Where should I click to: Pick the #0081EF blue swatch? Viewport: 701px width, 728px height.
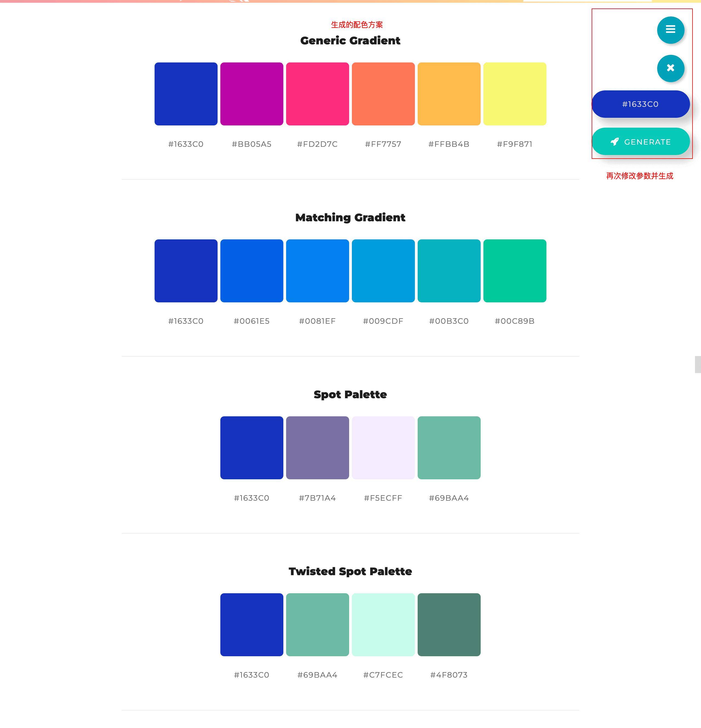click(317, 271)
